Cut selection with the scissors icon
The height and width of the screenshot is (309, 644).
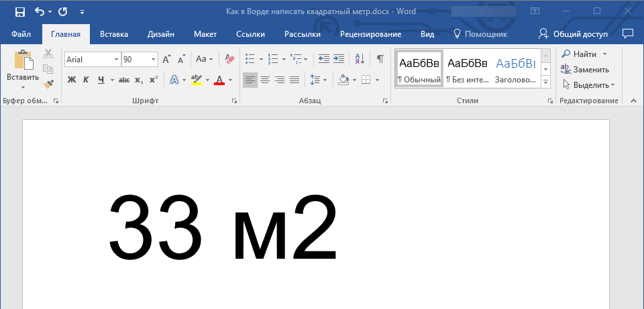coord(48,54)
